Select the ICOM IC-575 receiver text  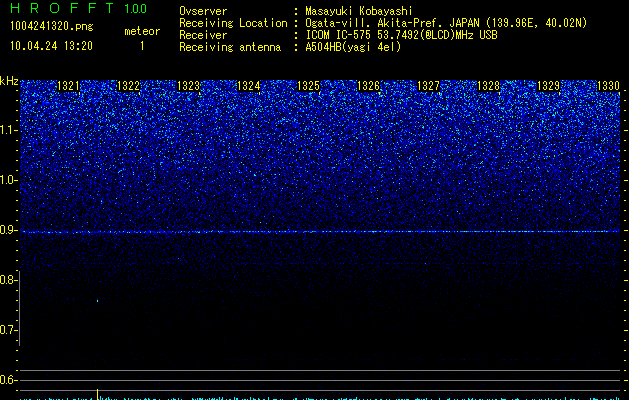click(x=402, y=35)
